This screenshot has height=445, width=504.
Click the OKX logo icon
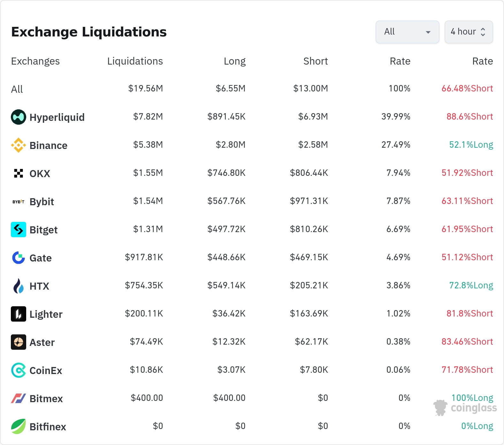click(19, 173)
